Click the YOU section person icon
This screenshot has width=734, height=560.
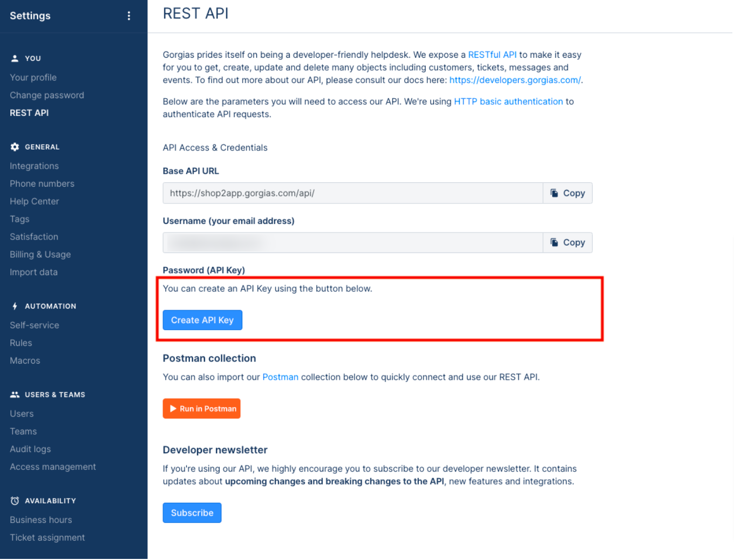pyautogui.click(x=15, y=58)
